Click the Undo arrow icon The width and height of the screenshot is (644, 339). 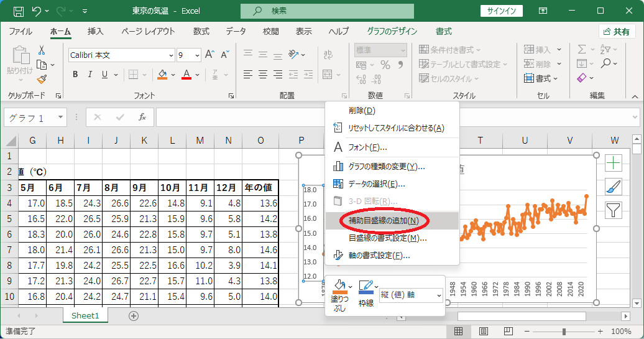click(x=37, y=11)
